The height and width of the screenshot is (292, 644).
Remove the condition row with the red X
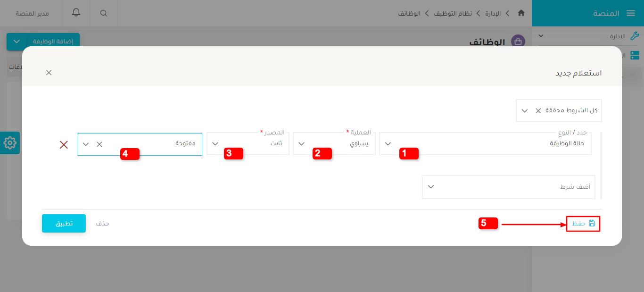64,145
